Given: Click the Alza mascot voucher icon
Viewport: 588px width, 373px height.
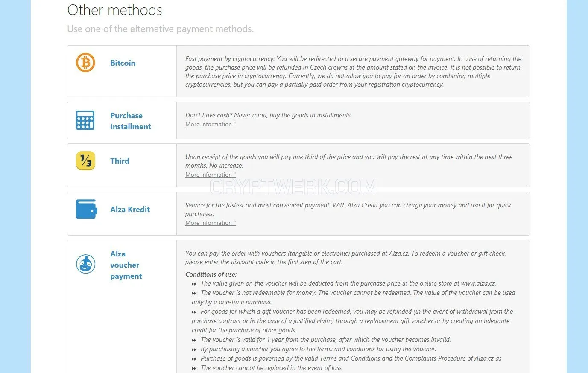Looking at the screenshot, I should (x=85, y=264).
